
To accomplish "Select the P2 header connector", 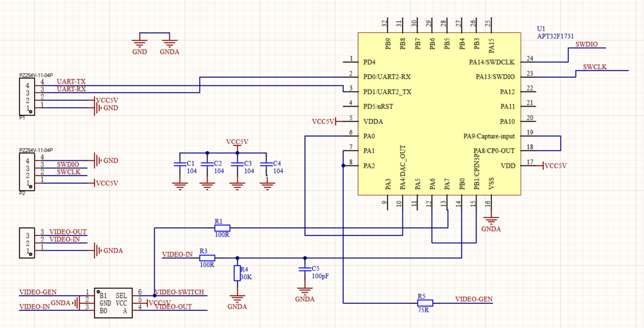I will click(27, 172).
